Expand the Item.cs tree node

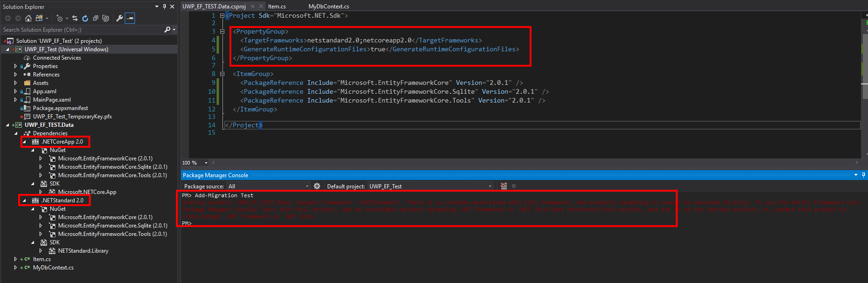click(15, 259)
